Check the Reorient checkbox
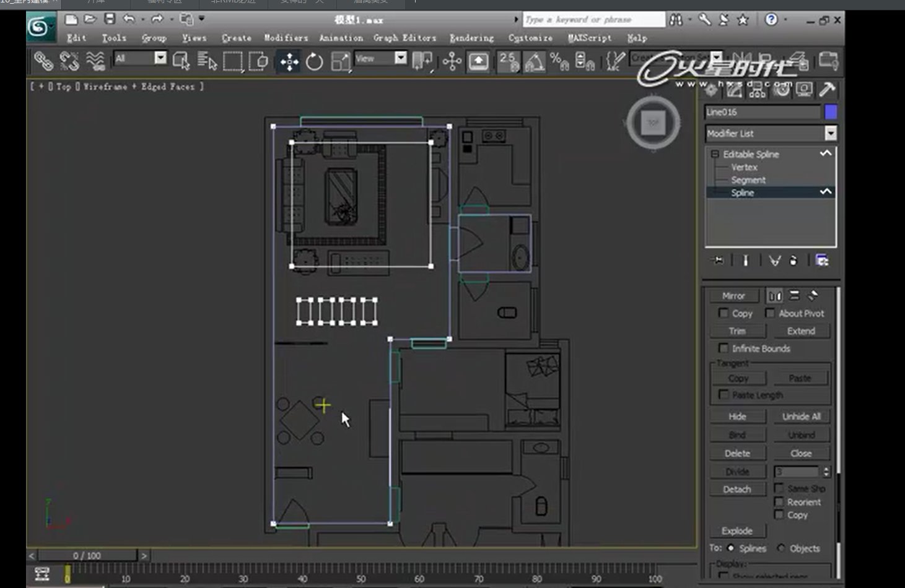Viewport: 905px width, 588px height. tap(779, 501)
